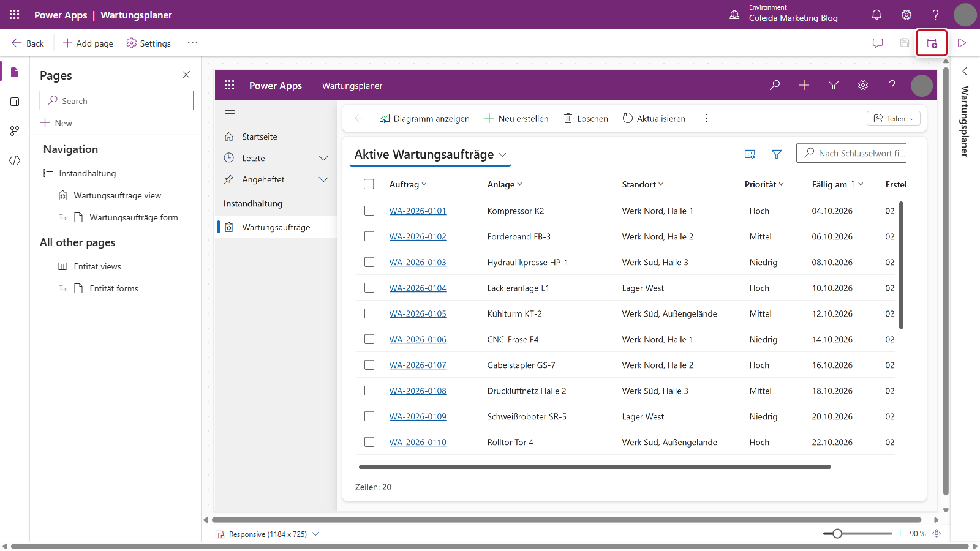980x551 pixels.
Task: Select Entität views under All other pages
Action: tap(97, 266)
